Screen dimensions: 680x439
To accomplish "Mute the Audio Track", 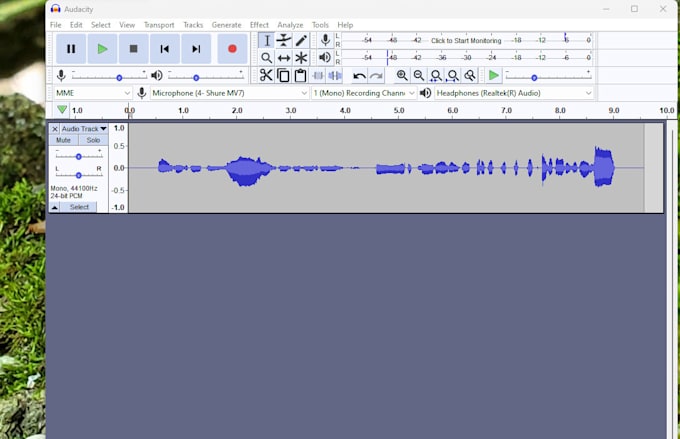I will 63,140.
